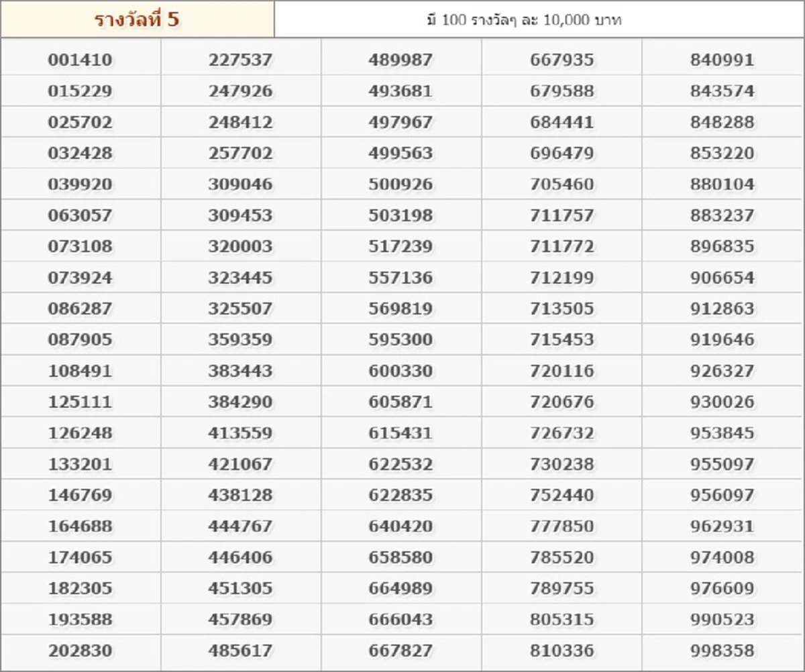
Task: Select lottery number 032428
Action: click(x=80, y=153)
